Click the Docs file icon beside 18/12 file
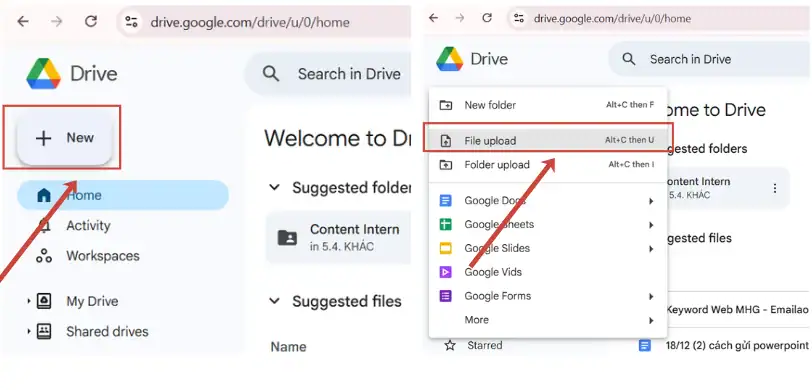Image resolution: width=812 pixels, height=390 pixels. [x=644, y=345]
